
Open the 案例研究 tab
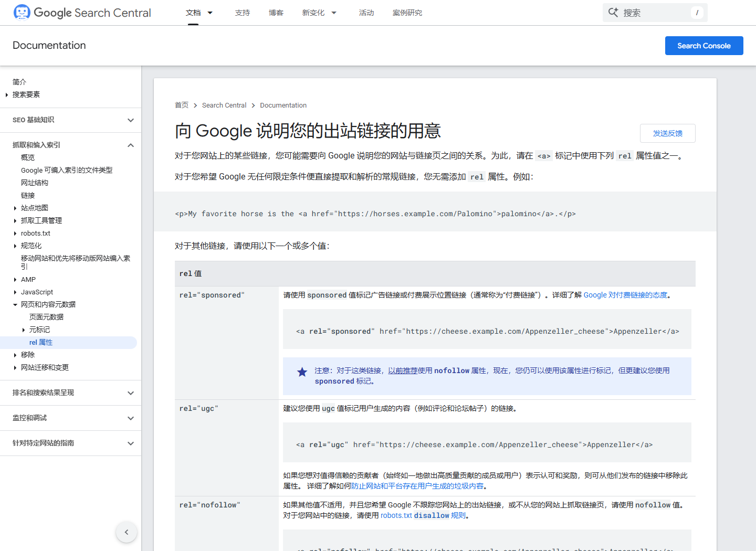click(407, 13)
